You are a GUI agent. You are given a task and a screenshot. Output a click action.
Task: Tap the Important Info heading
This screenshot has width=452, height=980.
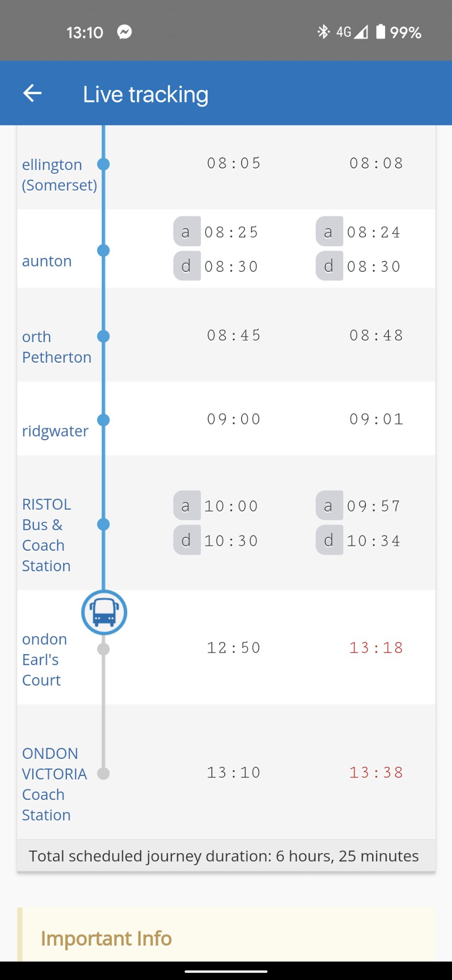pos(106,938)
